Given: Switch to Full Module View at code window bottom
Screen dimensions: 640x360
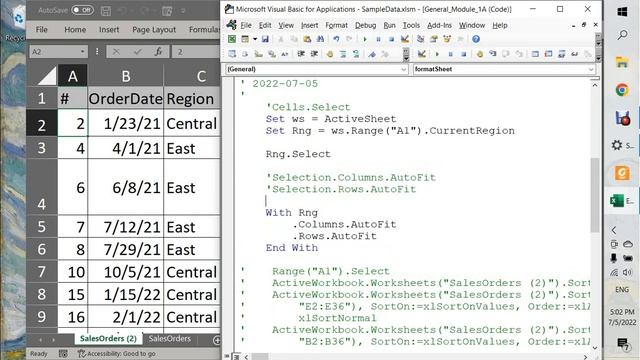Looking at the screenshot, I should click(236, 356).
